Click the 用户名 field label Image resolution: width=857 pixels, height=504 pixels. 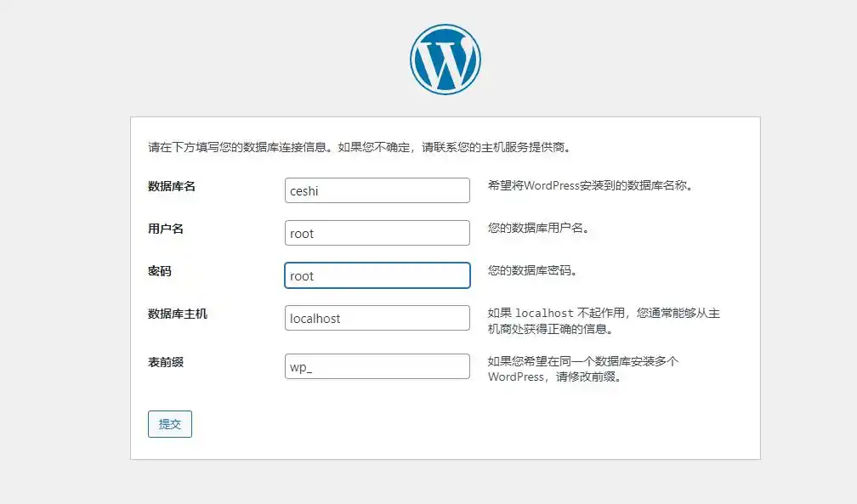tap(166, 229)
